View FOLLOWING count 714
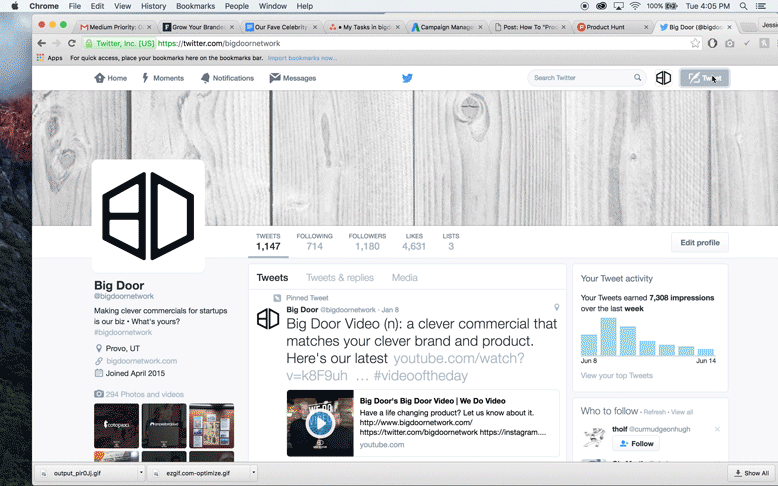Screen dimensions: 778x486 [315, 242]
